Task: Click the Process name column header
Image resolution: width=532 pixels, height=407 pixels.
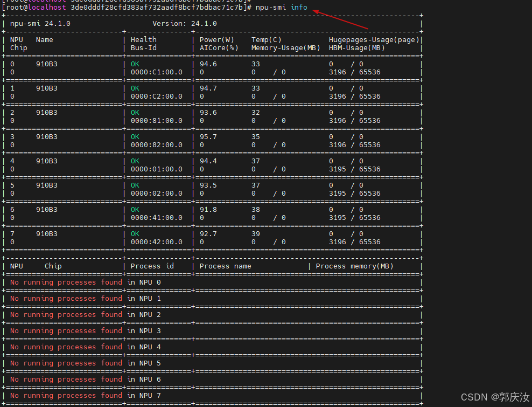Action: [225, 266]
